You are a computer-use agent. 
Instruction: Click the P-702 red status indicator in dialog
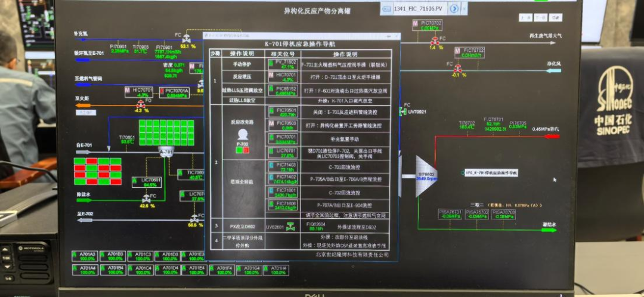246,150
